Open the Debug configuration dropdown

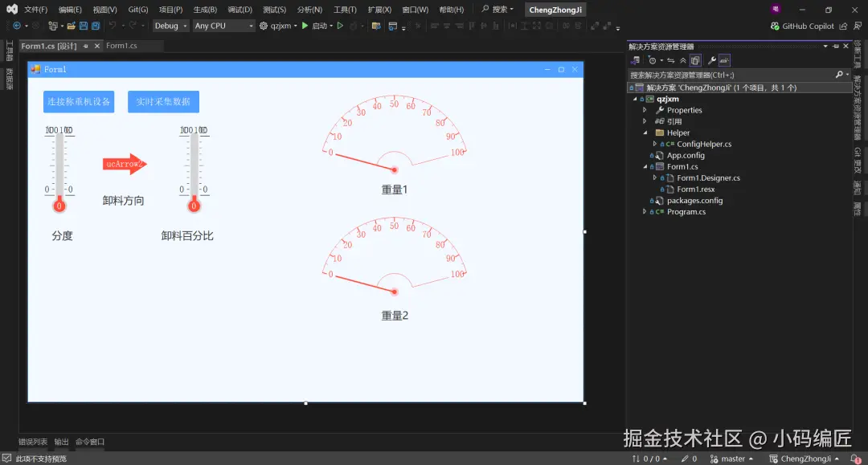[x=171, y=26]
